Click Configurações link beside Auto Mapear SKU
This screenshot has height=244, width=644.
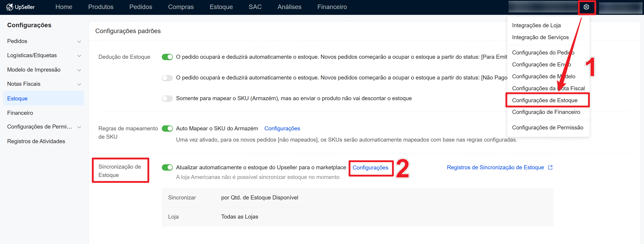(x=282, y=129)
